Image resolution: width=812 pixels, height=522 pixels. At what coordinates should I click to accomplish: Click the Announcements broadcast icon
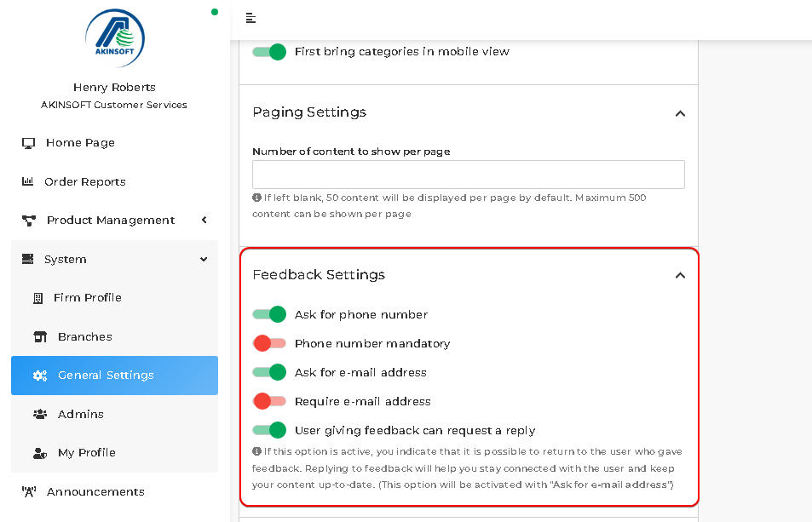click(x=28, y=491)
